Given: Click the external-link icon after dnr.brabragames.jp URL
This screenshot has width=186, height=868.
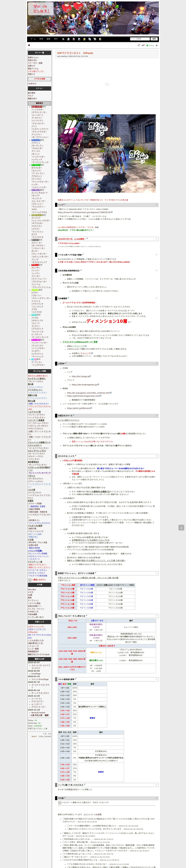Looking at the screenshot, I should point(98,385).
